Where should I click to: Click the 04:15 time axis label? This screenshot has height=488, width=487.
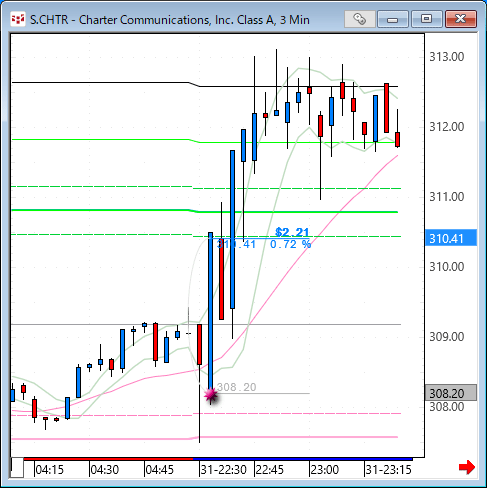49,470
